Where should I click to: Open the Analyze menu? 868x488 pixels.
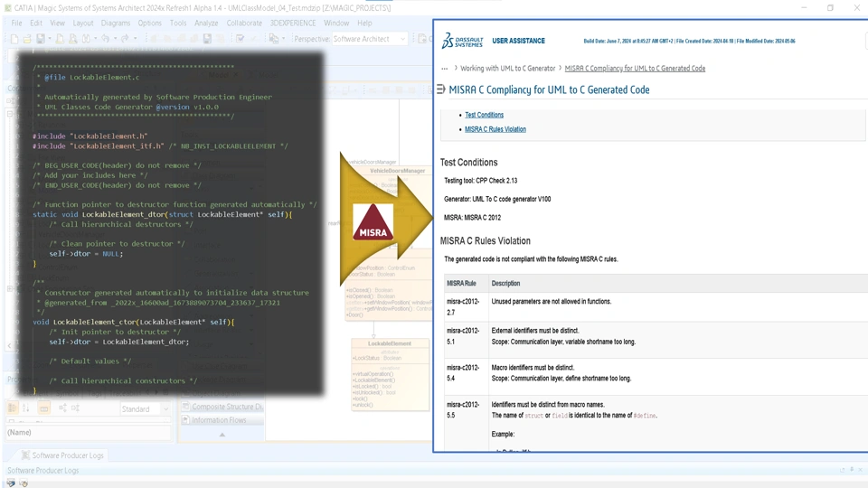[x=206, y=23]
